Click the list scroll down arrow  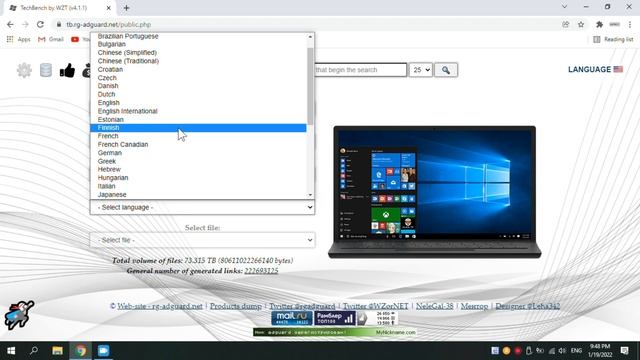pyautogui.click(x=310, y=195)
